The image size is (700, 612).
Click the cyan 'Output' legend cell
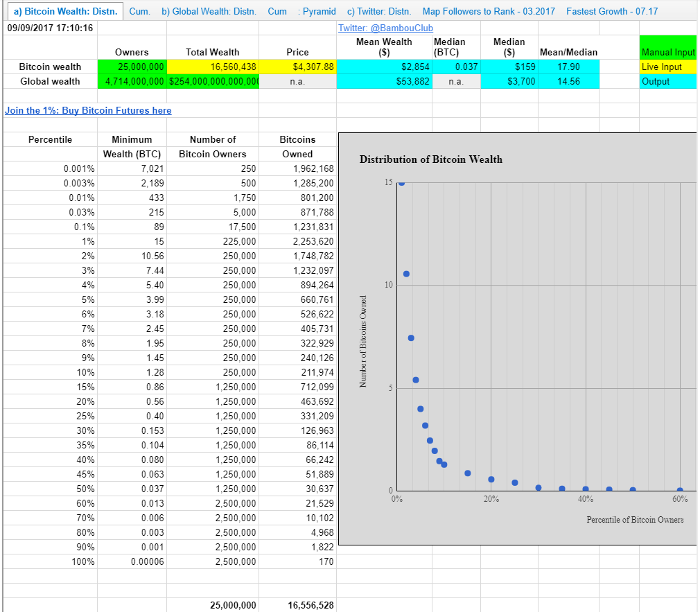point(668,82)
